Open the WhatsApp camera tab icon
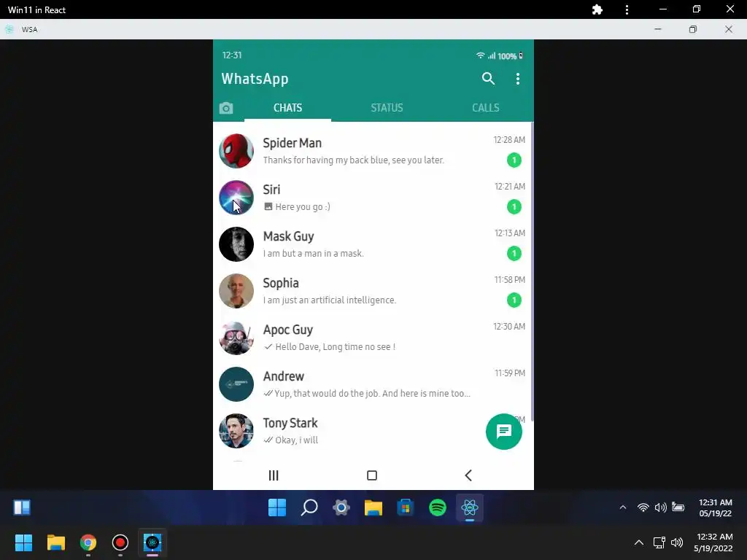 pos(226,108)
